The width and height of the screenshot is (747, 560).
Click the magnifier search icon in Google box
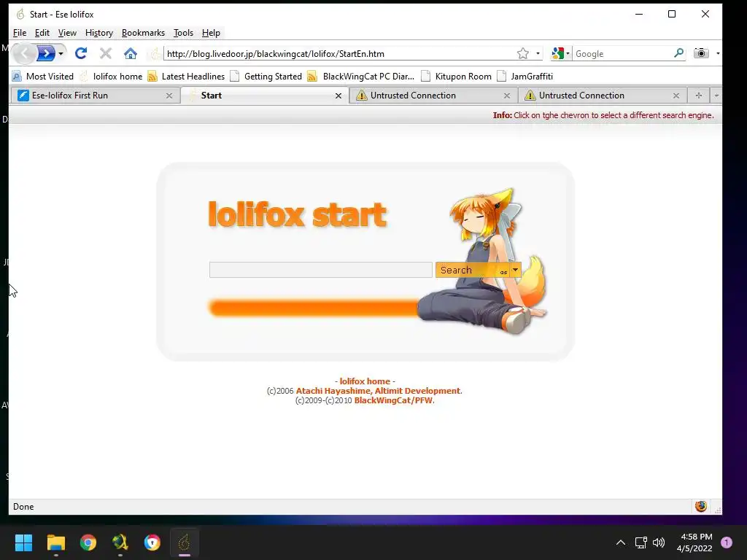coord(679,53)
